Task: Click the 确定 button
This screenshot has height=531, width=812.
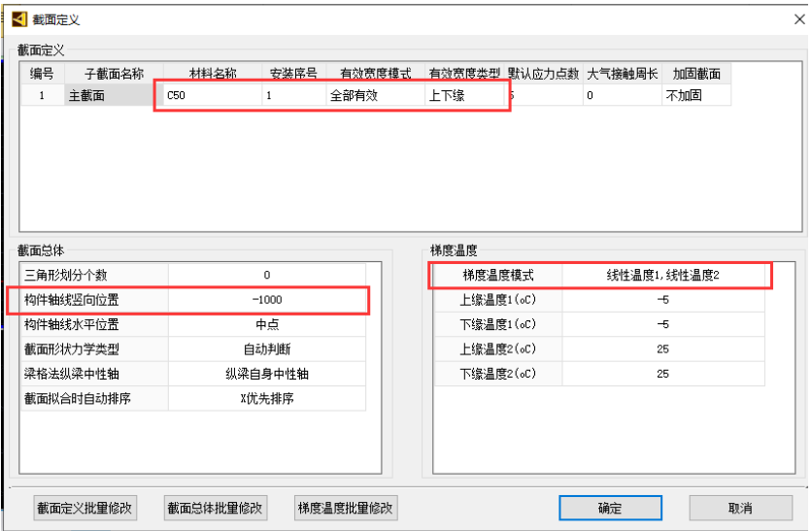Action: 610,508
